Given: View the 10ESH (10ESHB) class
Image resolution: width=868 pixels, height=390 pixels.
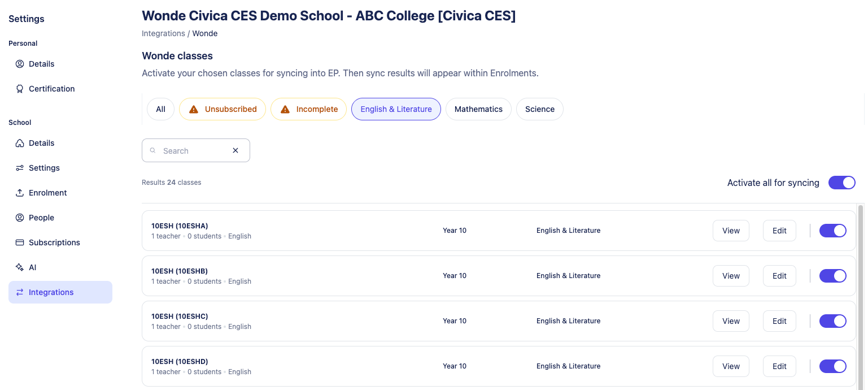Looking at the screenshot, I should 731,276.
